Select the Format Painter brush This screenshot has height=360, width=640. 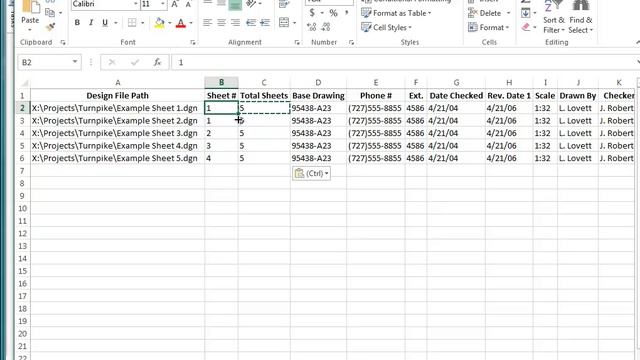click(50, 27)
